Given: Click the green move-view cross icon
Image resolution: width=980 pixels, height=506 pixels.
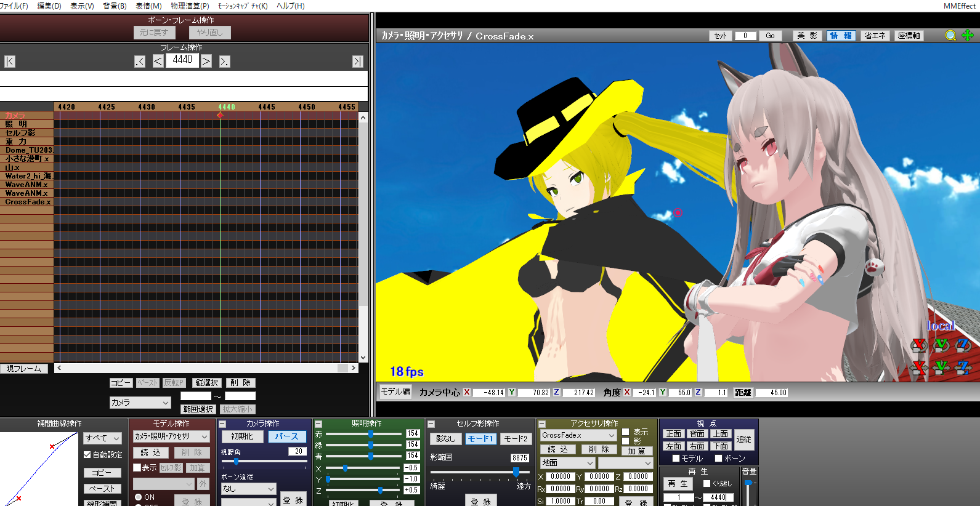Looking at the screenshot, I should click(968, 35).
